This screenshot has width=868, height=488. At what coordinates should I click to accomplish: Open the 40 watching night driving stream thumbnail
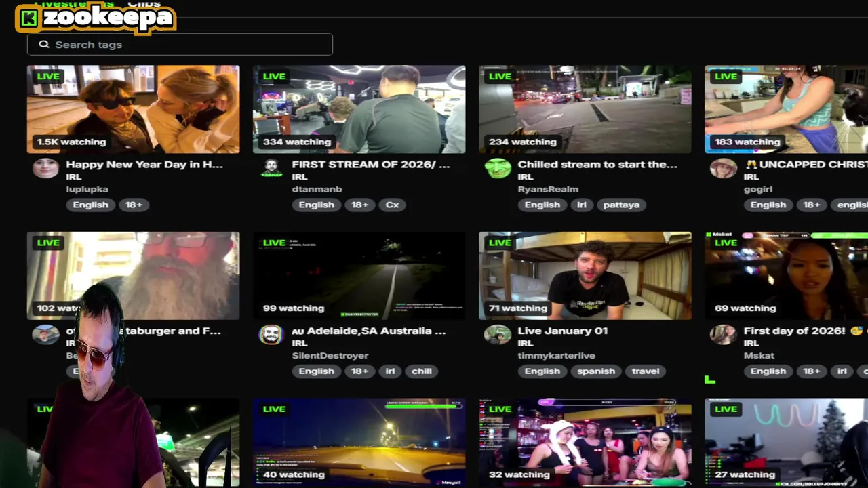(359, 442)
